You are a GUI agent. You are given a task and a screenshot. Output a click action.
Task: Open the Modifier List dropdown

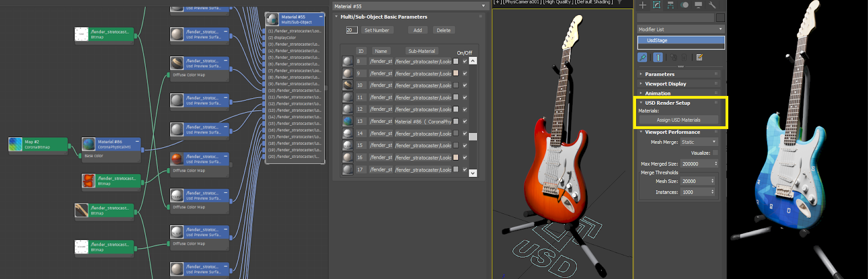(x=680, y=29)
